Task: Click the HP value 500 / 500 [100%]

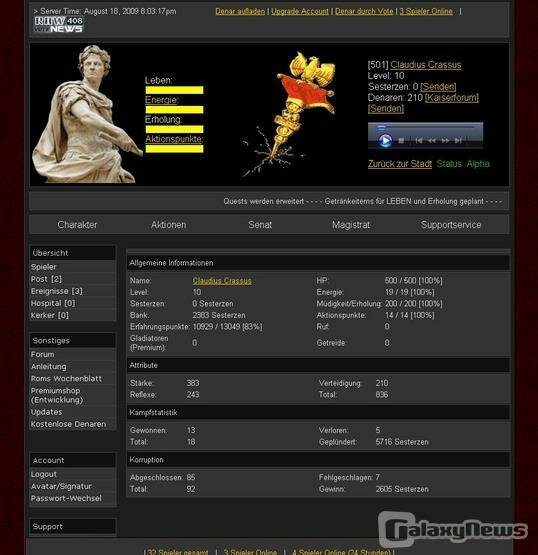Action: (x=413, y=281)
